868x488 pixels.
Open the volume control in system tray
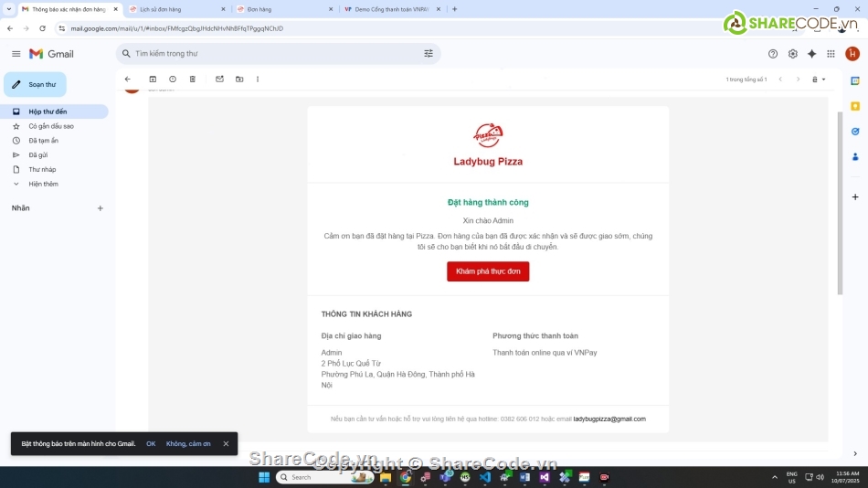pyautogui.click(x=820, y=477)
